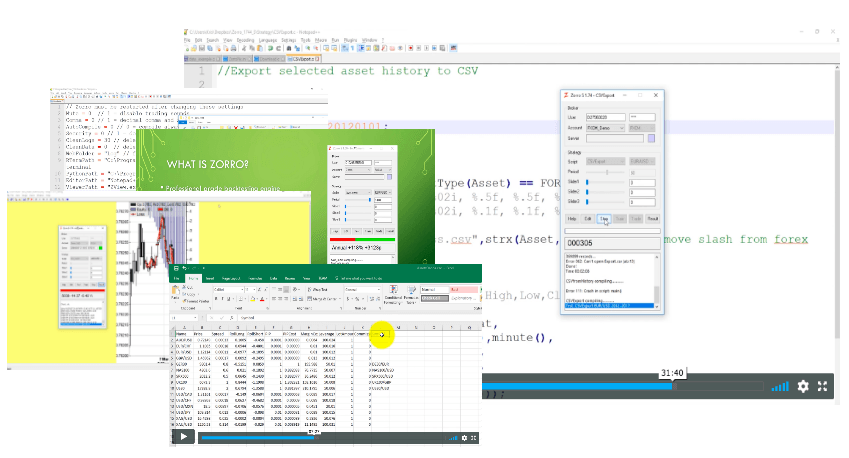Open the settings gear on the large video player
The image size is (849, 458).
[x=803, y=386]
